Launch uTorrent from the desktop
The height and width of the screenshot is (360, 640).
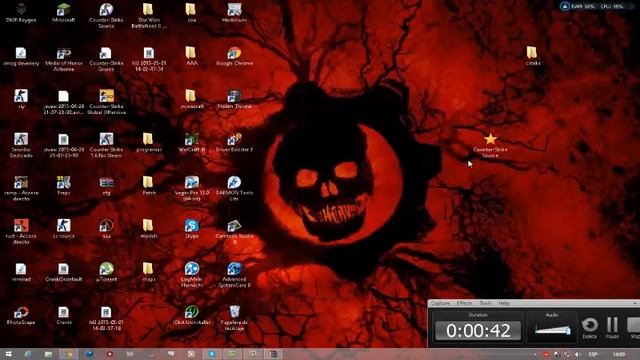[x=106, y=272]
